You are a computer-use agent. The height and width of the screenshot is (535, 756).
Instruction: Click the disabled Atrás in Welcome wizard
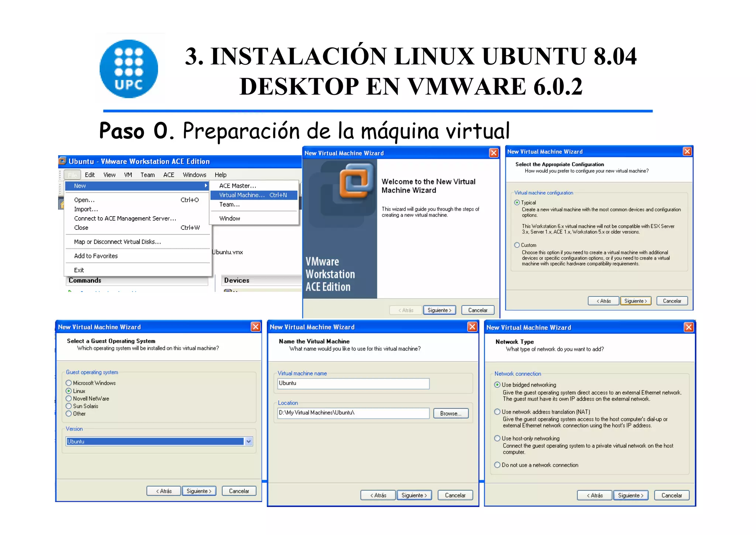[x=406, y=310]
